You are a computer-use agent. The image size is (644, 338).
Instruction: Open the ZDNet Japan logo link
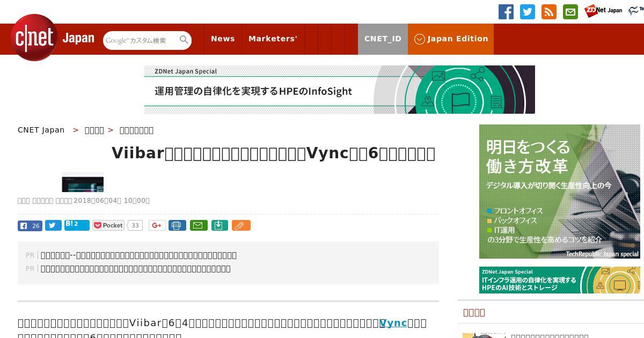603,11
